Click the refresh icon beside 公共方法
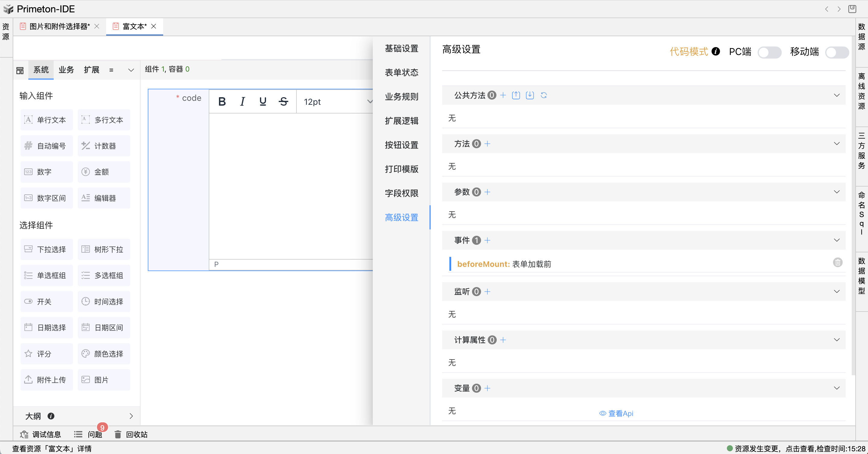 pos(543,95)
